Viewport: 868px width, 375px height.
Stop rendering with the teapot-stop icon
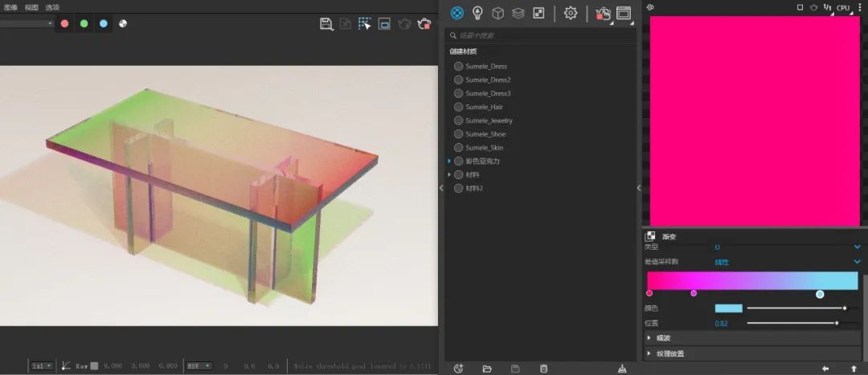pyautogui.click(x=424, y=24)
